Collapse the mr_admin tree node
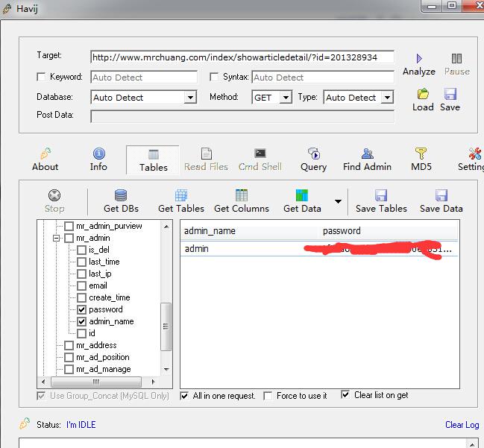 (56, 239)
